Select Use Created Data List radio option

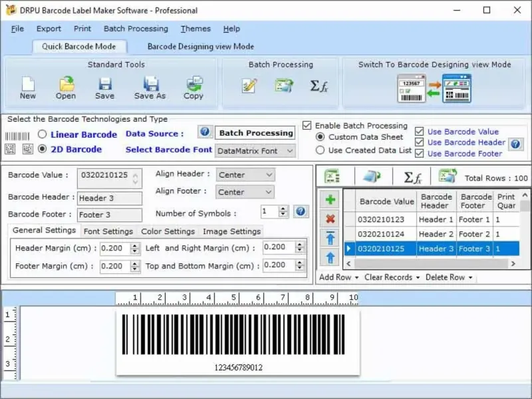coord(320,150)
